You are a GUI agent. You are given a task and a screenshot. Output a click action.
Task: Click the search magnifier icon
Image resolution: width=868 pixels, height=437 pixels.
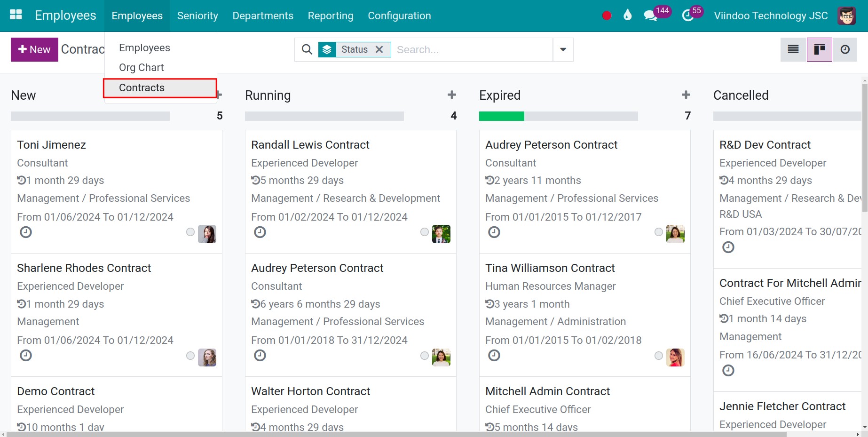tap(307, 49)
